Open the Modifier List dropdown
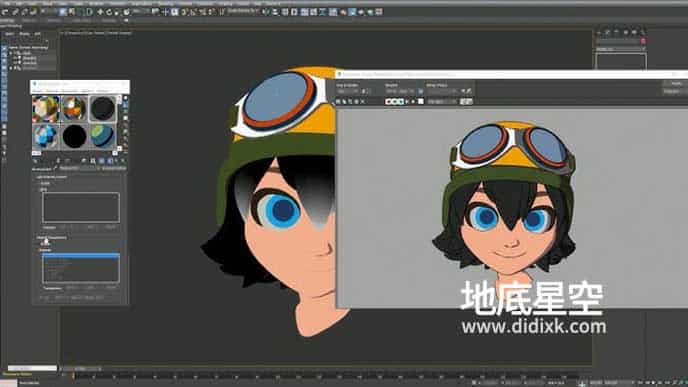The height and width of the screenshot is (387, 688). point(620,49)
